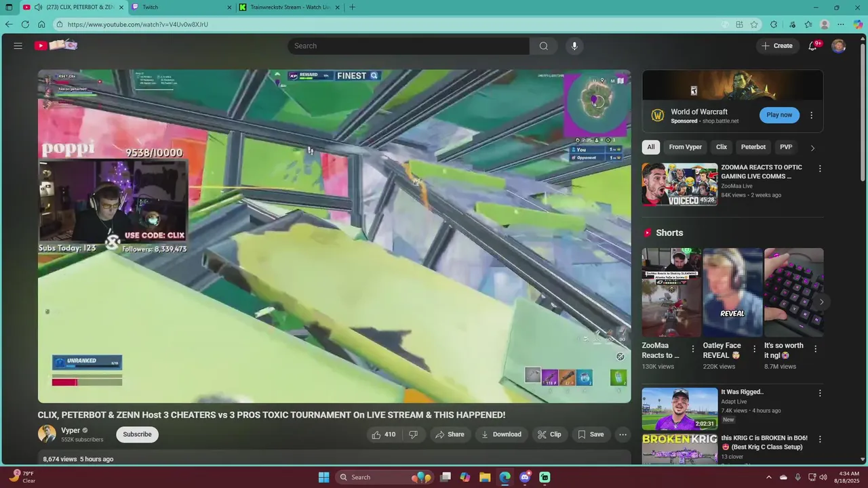
Task: Open the YouTube hamburger guide menu
Action: click(x=18, y=45)
